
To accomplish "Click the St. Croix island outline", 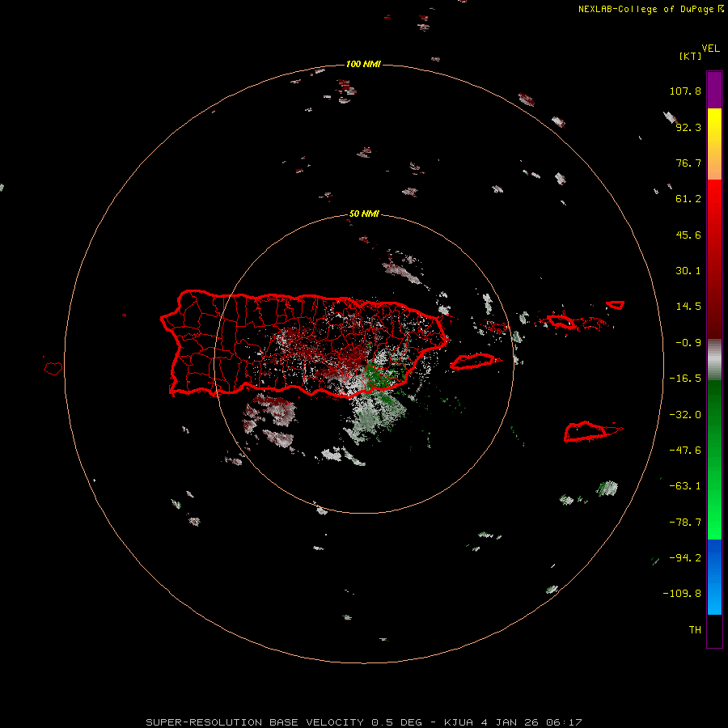I will pyautogui.click(x=592, y=432).
